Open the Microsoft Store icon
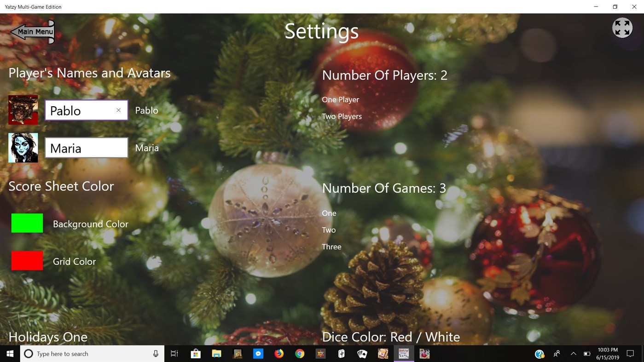Viewport: 644px width, 362px height. pyautogui.click(x=195, y=353)
